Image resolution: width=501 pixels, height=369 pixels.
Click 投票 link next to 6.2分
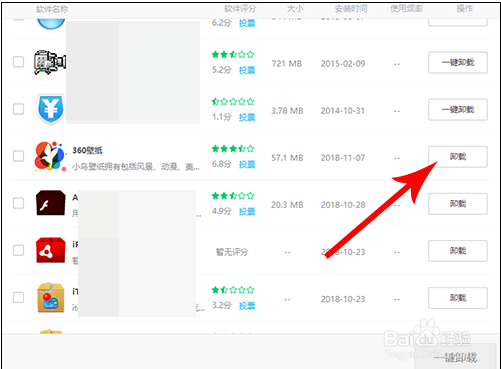pyautogui.click(x=247, y=23)
